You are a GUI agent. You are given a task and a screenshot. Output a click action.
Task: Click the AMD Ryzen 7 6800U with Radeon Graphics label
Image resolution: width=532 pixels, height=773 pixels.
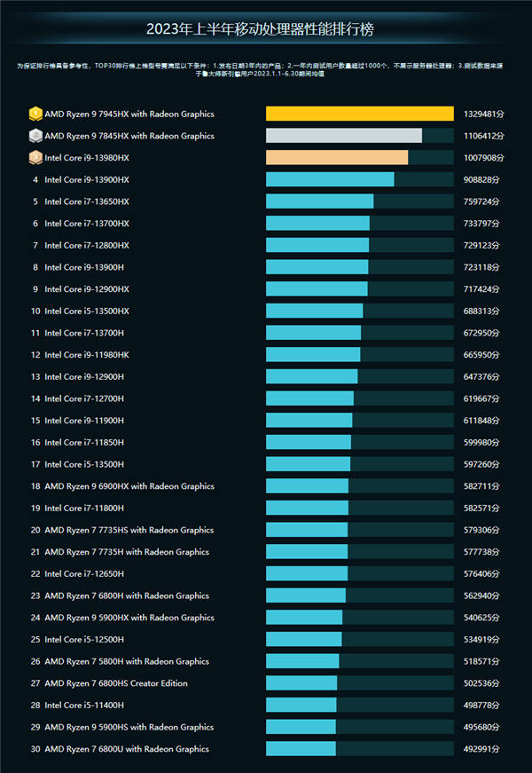[x=126, y=749]
